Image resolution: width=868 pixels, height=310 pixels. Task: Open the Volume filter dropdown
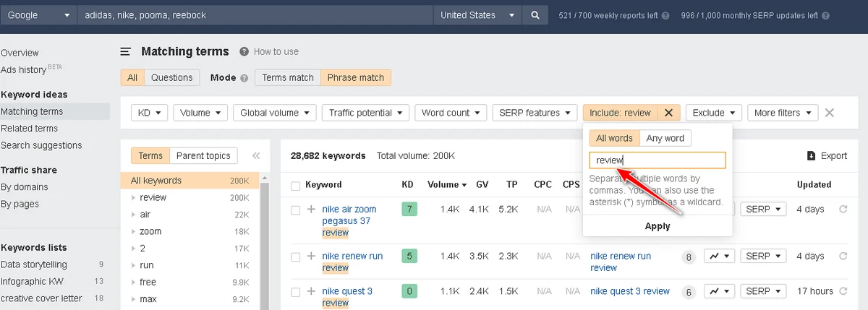coord(200,113)
